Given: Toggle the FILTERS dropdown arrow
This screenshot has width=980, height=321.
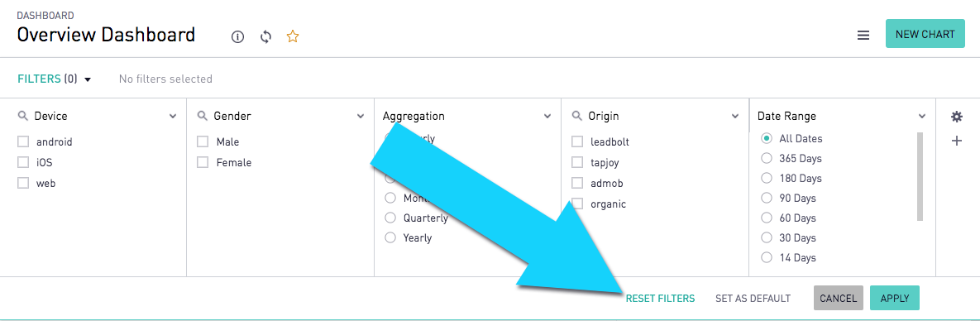Looking at the screenshot, I should 88,79.
